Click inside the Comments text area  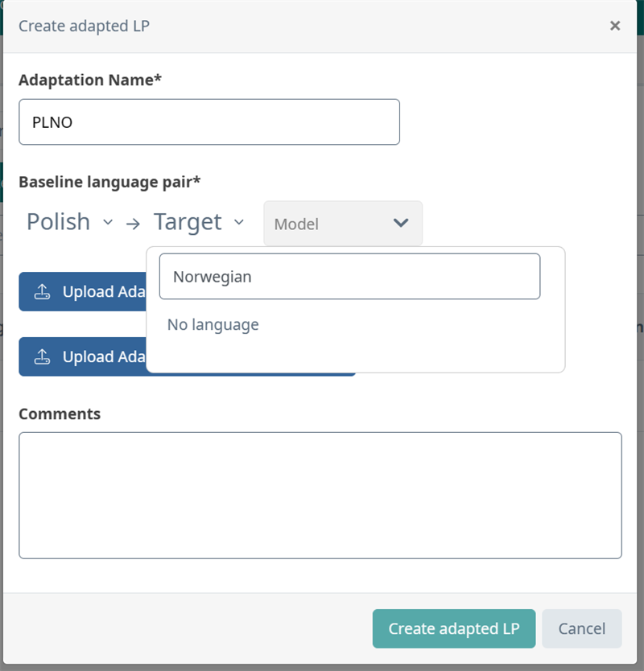tap(320, 495)
